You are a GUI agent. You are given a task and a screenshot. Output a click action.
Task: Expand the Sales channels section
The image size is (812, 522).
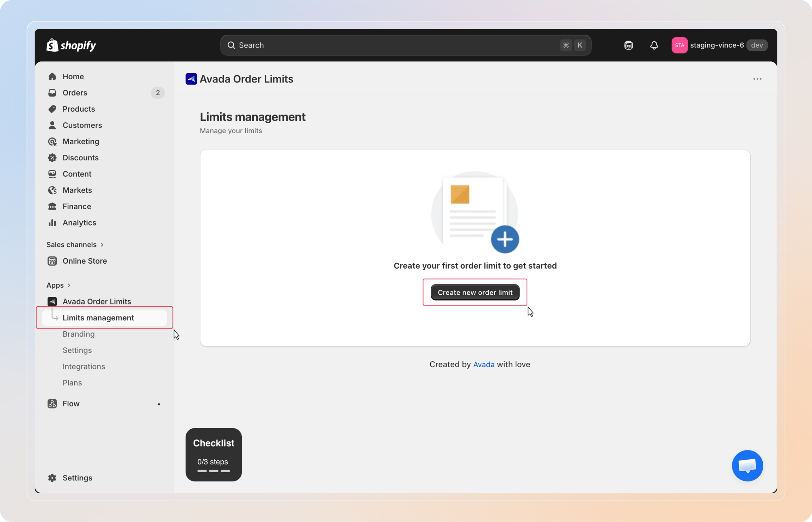point(75,244)
